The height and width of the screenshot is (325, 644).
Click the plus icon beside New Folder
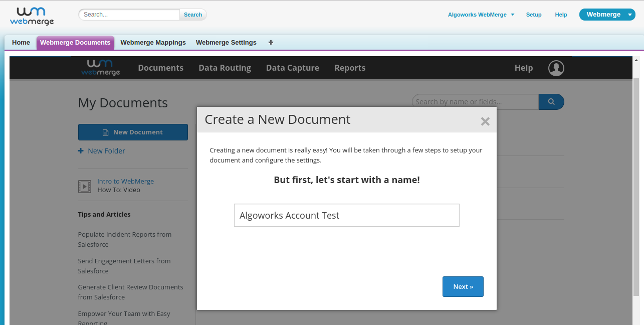[x=81, y=151]
